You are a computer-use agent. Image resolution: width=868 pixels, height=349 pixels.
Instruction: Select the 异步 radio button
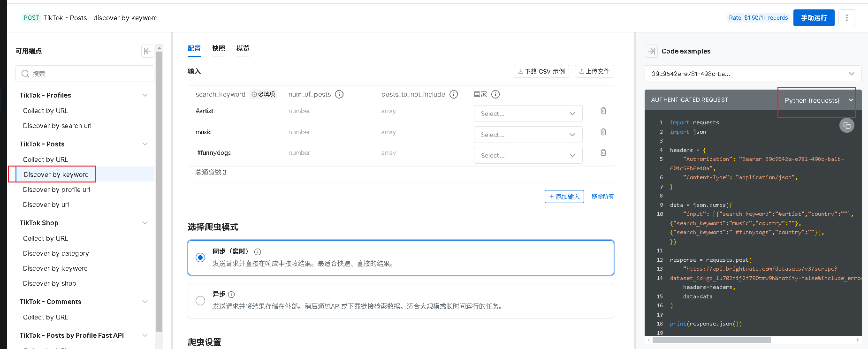(200, 301)
